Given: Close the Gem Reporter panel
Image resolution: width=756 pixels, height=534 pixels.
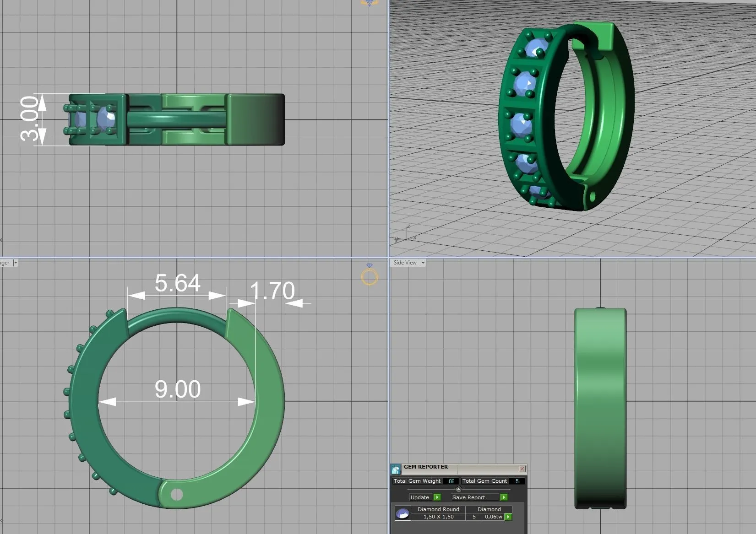Looking at the screenshot, I should (x=522, y=469).
